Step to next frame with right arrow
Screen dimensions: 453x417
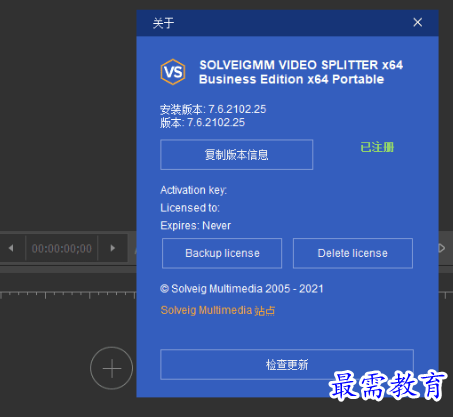(113, 248)
